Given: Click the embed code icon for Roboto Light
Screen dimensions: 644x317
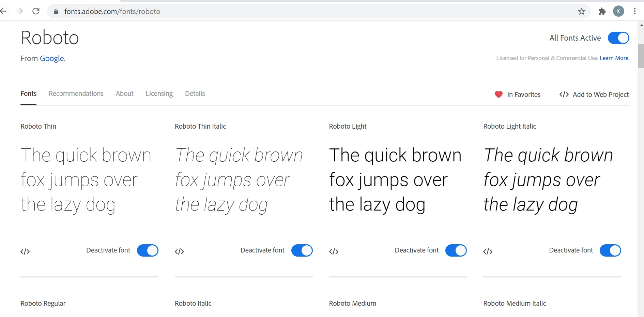Looking at the screenshot, I should pyautogui.click(x=334, y=251).
